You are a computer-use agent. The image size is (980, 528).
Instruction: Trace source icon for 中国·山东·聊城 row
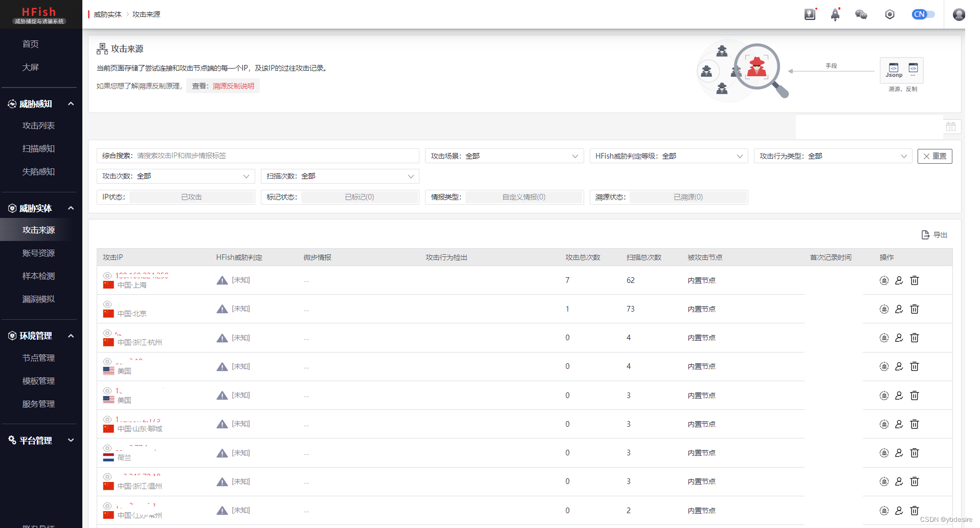884,424
